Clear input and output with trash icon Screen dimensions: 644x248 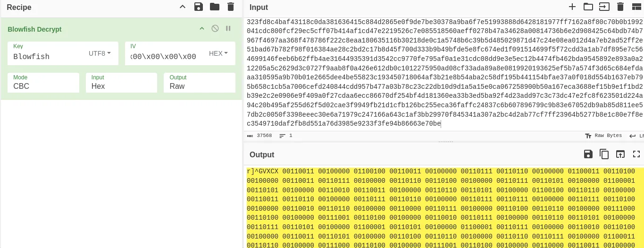pos(620,7)
